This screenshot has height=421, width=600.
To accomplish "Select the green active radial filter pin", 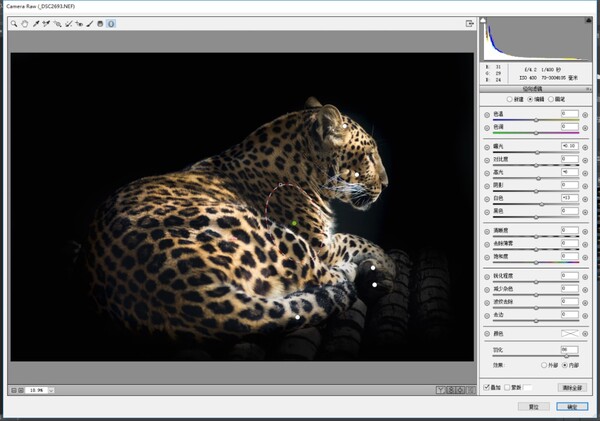I will pyautogui.click(x=294, y=223).
